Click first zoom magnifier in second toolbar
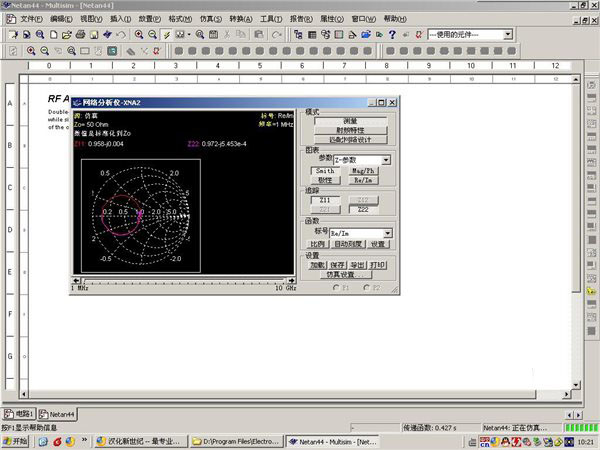Viewport: 600px width, 450px height. [31, 50]
